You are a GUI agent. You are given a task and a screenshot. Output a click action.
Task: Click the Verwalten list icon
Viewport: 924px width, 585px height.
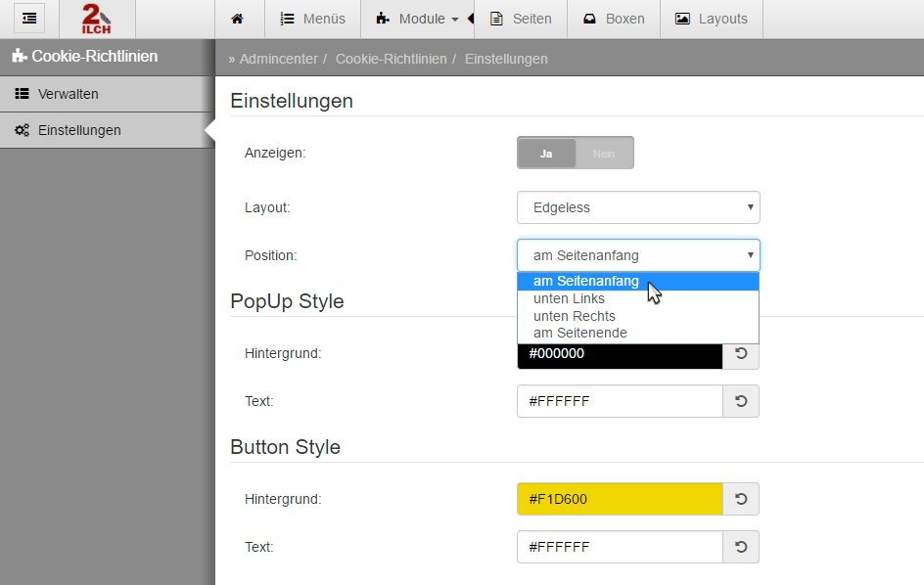[x=22, y=93]
